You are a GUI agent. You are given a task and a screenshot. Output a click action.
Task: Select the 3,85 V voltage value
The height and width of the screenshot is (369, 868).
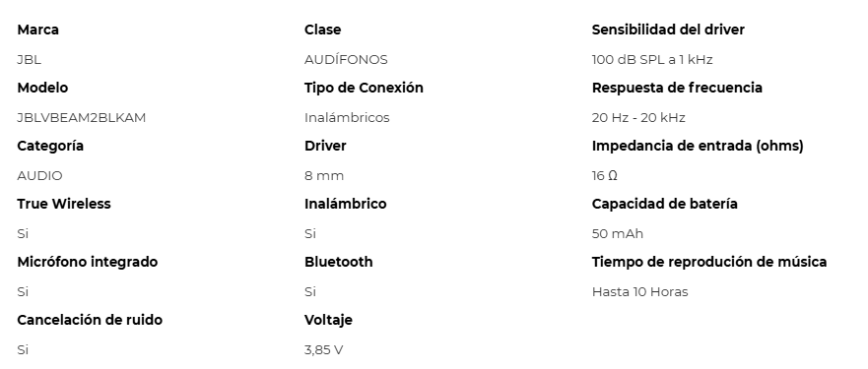tap(323, 350)
